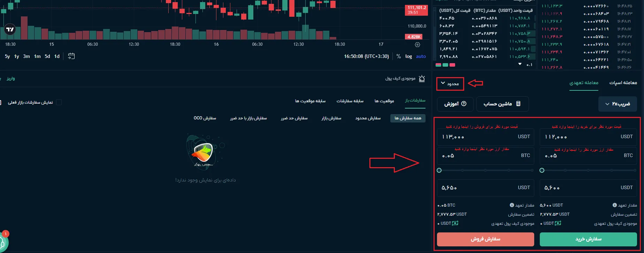Open the 0.1 price grouping dropdown in order book

pyautogui.click(x=526, y=65)
